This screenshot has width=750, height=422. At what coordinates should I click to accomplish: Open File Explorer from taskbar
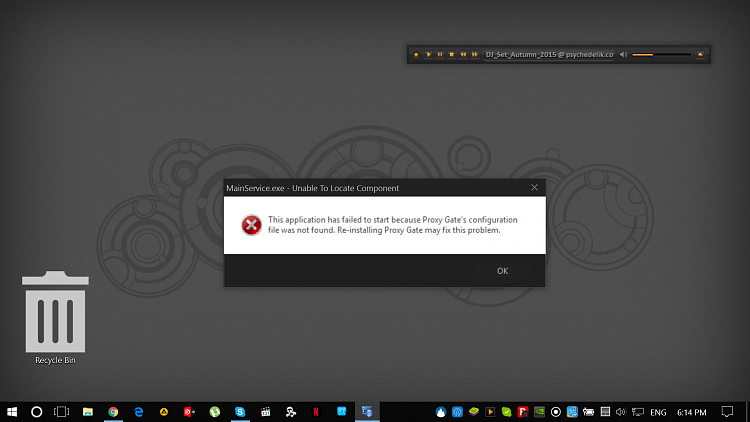click(88, 412)
